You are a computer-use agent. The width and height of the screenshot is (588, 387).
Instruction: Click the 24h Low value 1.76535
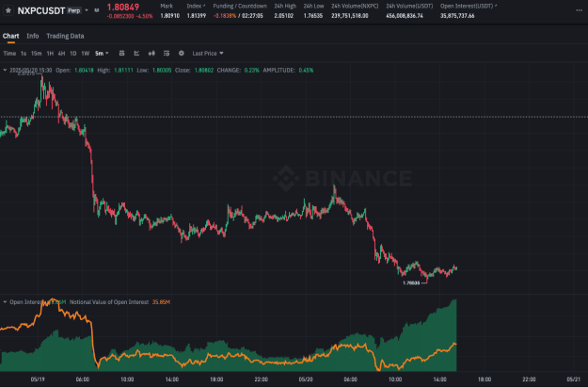313,16
